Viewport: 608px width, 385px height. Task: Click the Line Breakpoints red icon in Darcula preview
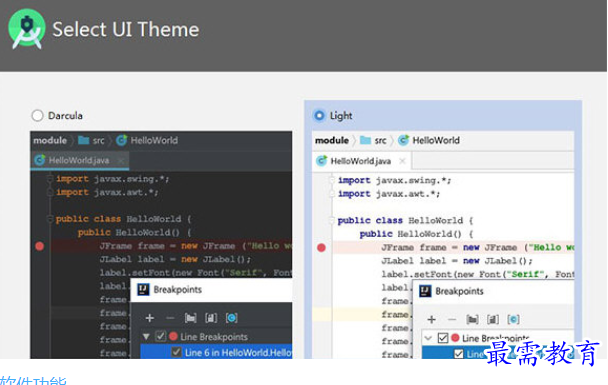(x=173, y=337)
